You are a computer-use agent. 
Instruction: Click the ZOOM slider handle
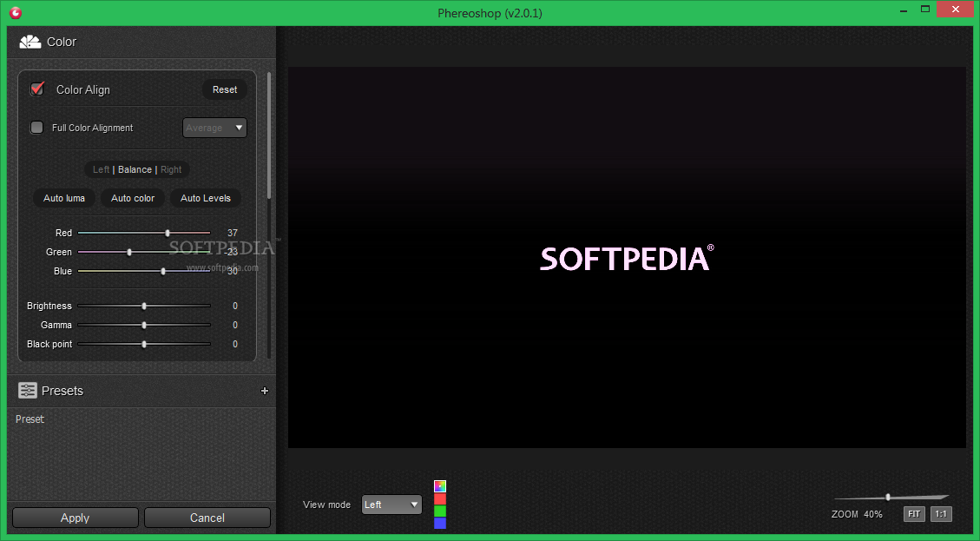pos(887,498)
